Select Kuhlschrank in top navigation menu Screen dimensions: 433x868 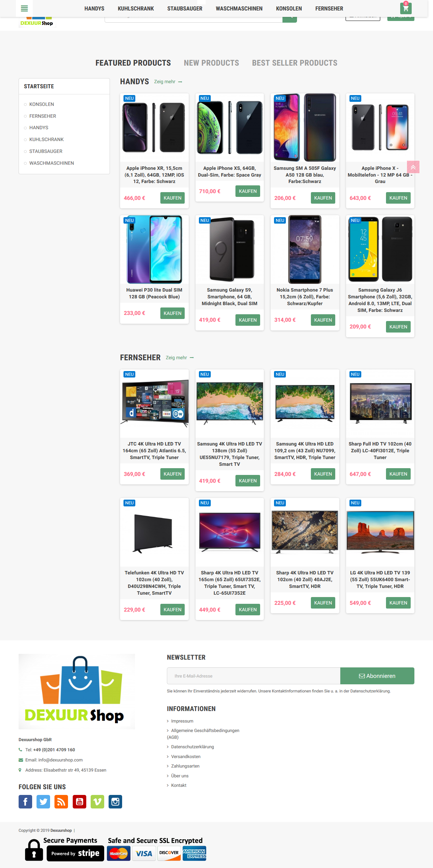point(136,8)
